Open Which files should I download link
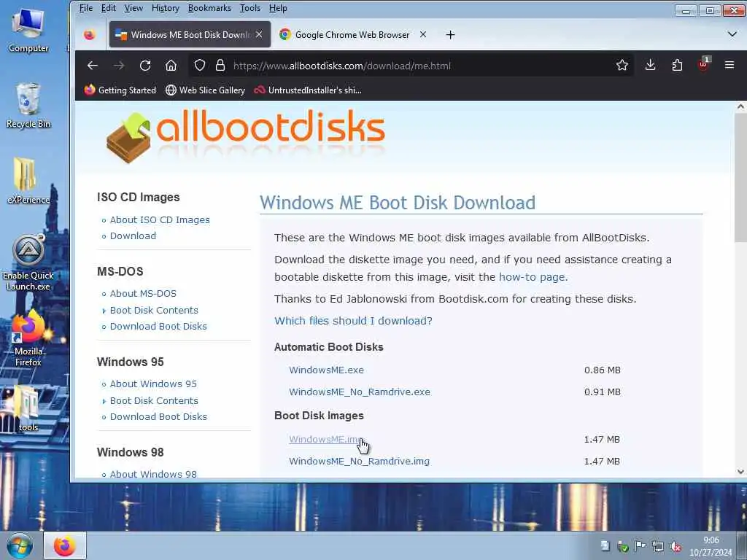Image resolution: width=747 pixels, height=560 pixels. coord(353,321)
